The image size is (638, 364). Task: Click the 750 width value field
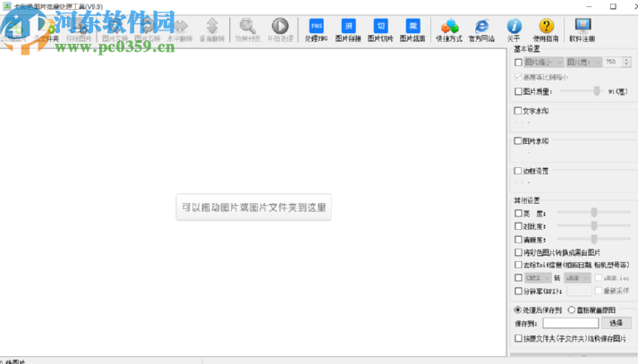614,63
